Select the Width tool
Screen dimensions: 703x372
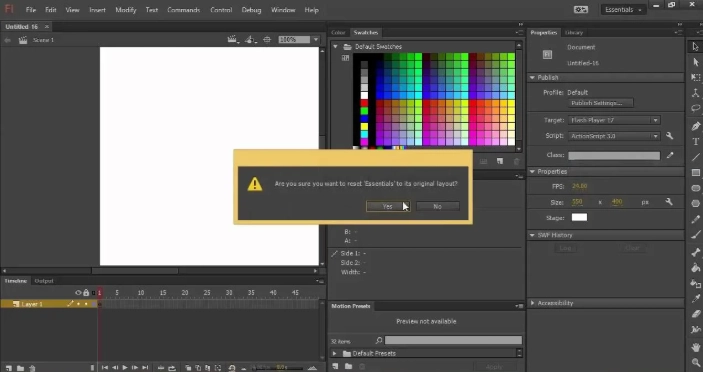tap(695, 330)
